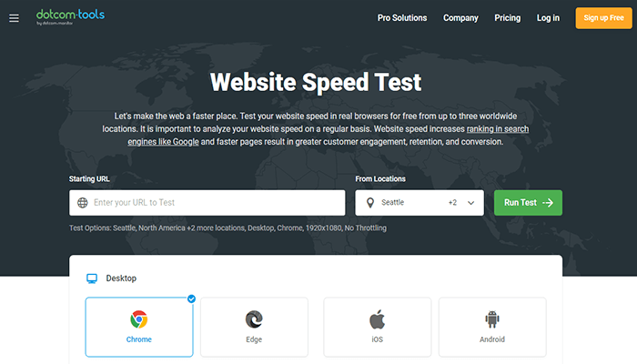Click the Chrome browser icon
This screenshot has width=637, height=364.
pyautogui.click(x=139, y=318)
